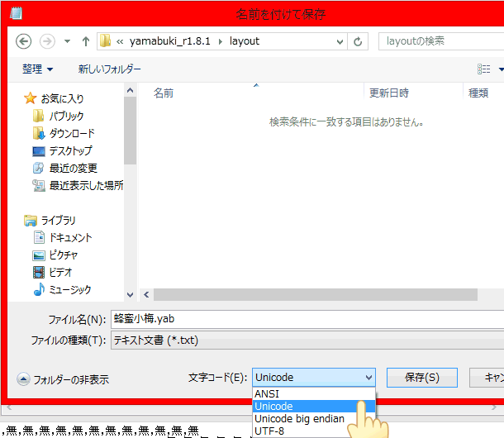The image size is (504, 438).
Task: Sort by the Name (名前) column header
Action: [x=164, y=93]
